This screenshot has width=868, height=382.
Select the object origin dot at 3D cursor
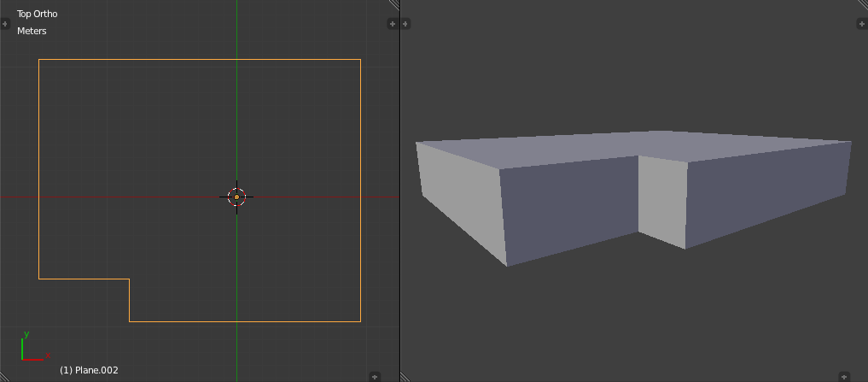tap(237, 197)
